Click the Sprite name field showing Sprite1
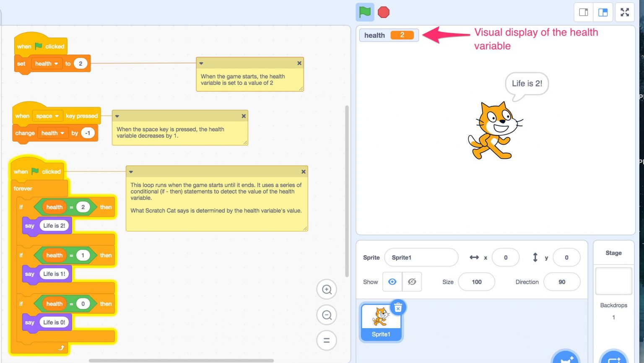 click(421, 257)
